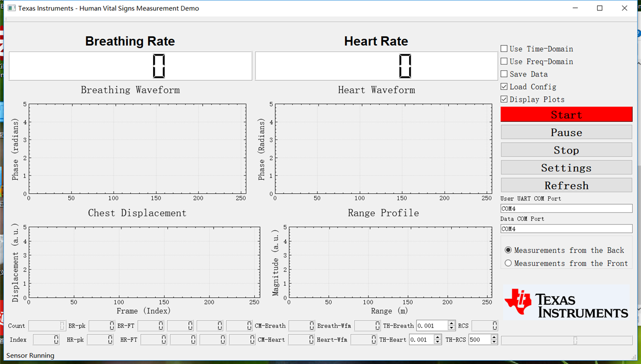Click the HR-pk display box
The height and width of the screenshot is (364, 641).
[x=100, y=340]
